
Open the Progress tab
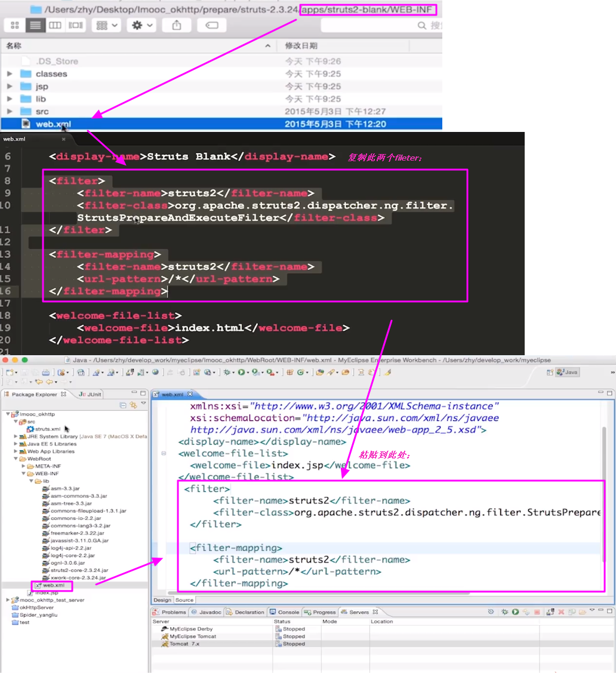pyautogui.click(x=320, y=612)
